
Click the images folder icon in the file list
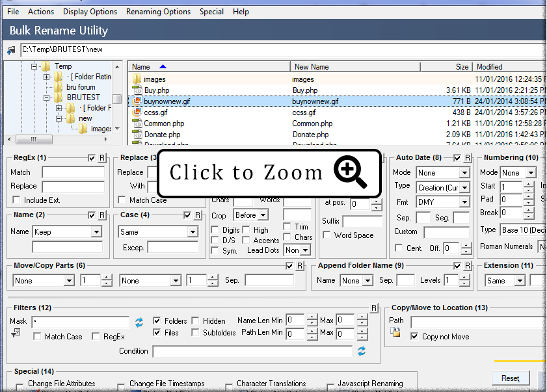[137, 79]
